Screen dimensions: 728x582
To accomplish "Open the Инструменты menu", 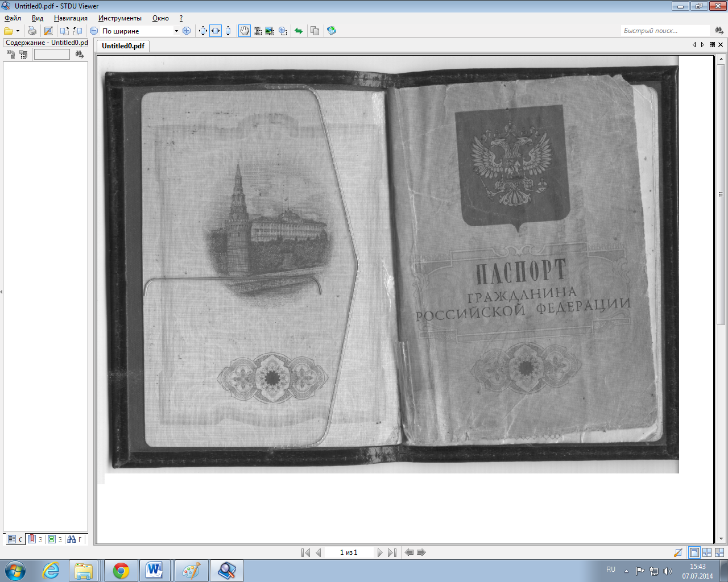I will pyautogui.click(x=120, y=18).
